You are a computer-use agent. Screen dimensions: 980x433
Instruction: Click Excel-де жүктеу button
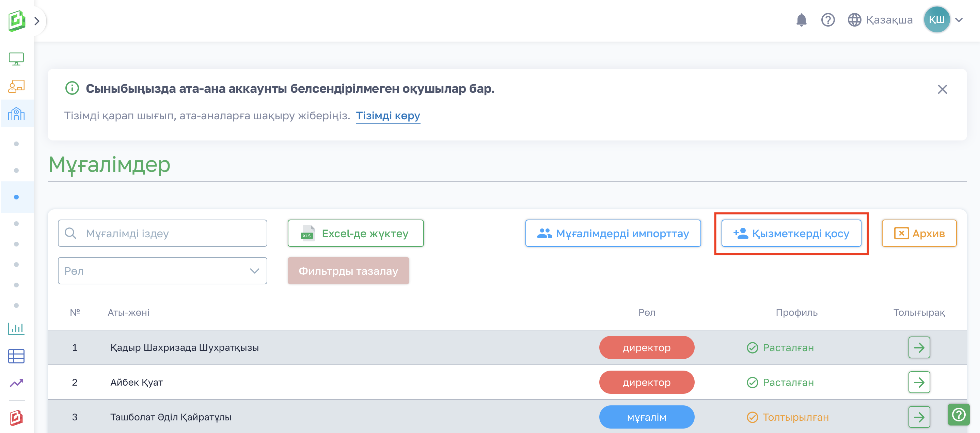(355, 234)
